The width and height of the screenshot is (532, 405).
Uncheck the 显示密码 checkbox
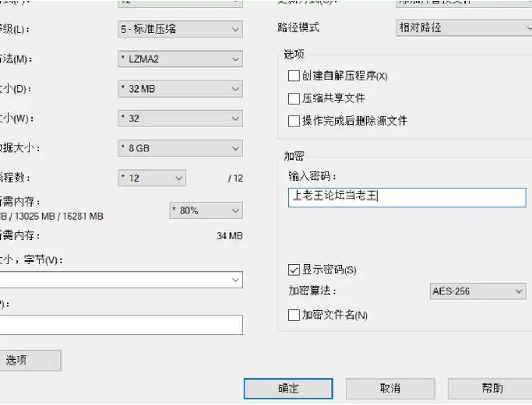tap(294, 270)
